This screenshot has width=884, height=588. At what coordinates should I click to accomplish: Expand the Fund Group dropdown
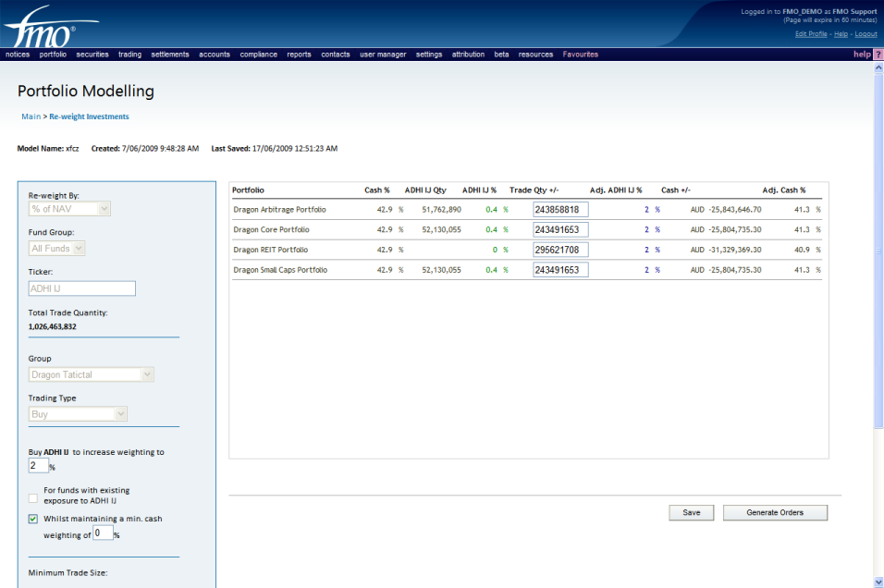(x=57, y=248)
